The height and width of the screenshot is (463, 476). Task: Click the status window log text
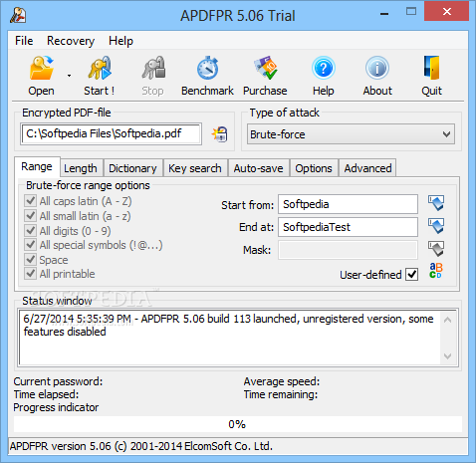(x=228, y=325)
